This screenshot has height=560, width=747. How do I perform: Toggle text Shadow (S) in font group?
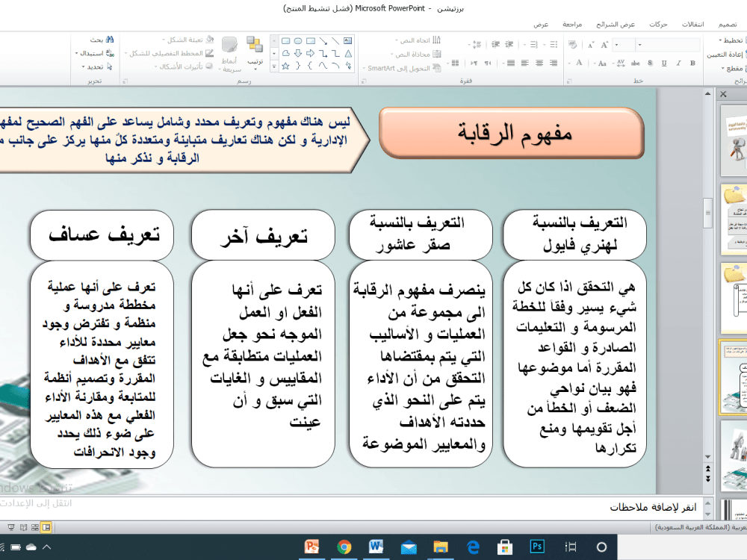(x=651, y=63)
